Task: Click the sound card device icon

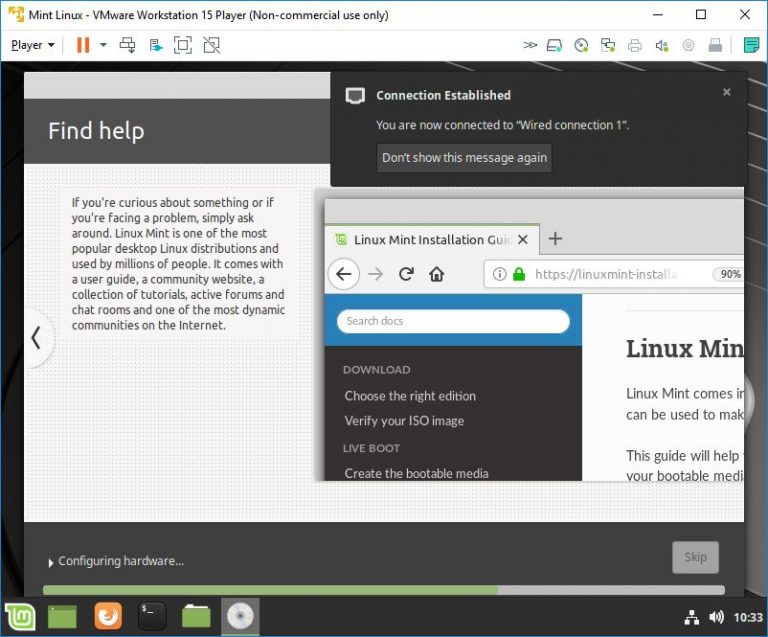Action: (x=662, y=46)
